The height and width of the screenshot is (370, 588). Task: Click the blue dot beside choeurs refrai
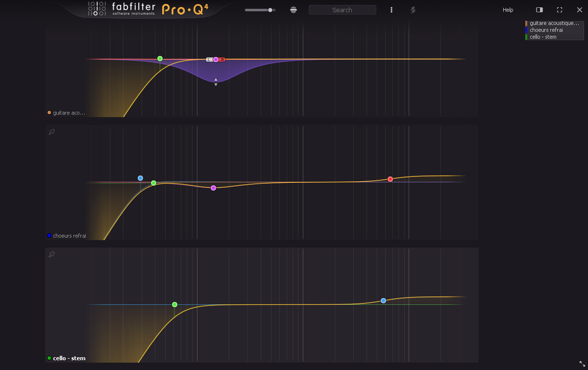(x=49, y=236)
